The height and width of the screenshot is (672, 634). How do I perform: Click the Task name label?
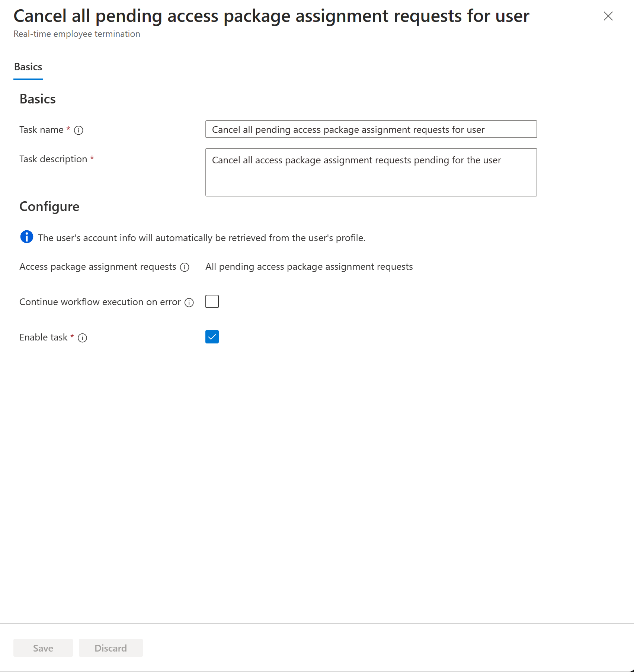tap(41, 129)
